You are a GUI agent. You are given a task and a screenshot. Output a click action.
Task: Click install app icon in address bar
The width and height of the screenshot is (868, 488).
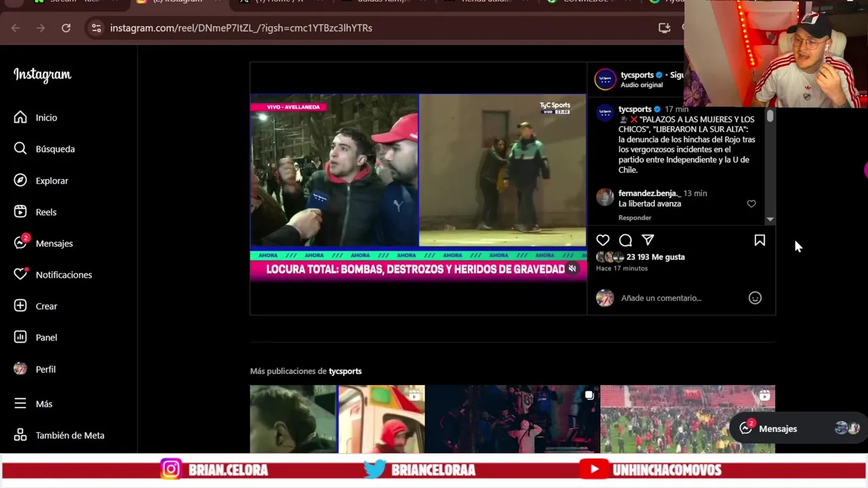click(665, 28)
